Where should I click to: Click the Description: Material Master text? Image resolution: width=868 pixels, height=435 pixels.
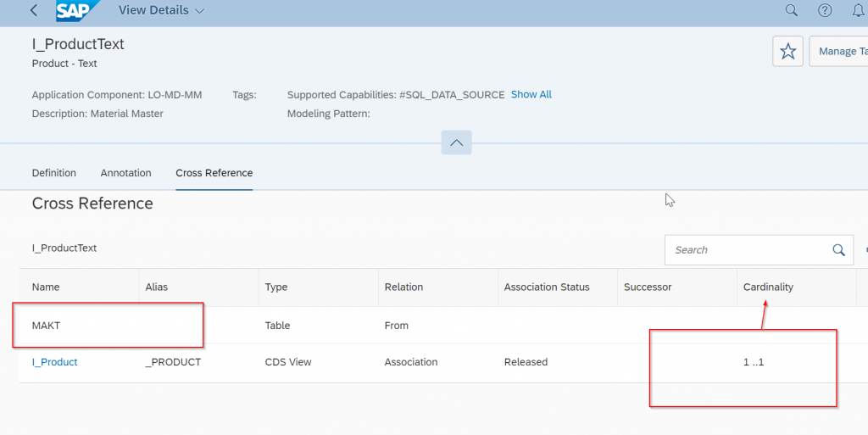(x=97, y=114)
